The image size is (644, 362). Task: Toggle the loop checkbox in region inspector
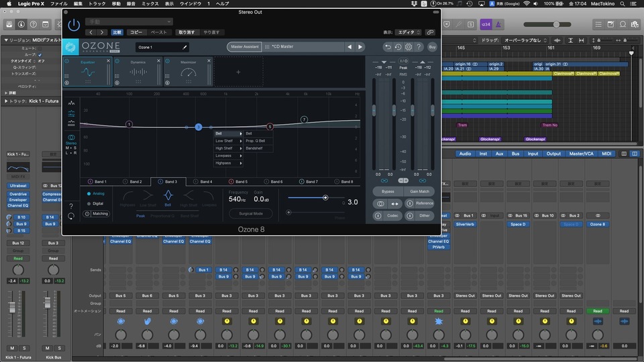coord(40,54)
